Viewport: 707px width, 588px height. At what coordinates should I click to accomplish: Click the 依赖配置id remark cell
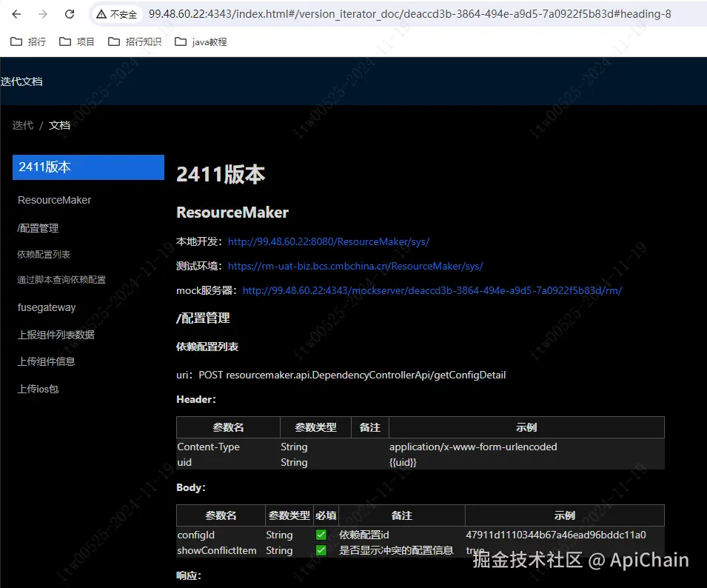[364, 535]
